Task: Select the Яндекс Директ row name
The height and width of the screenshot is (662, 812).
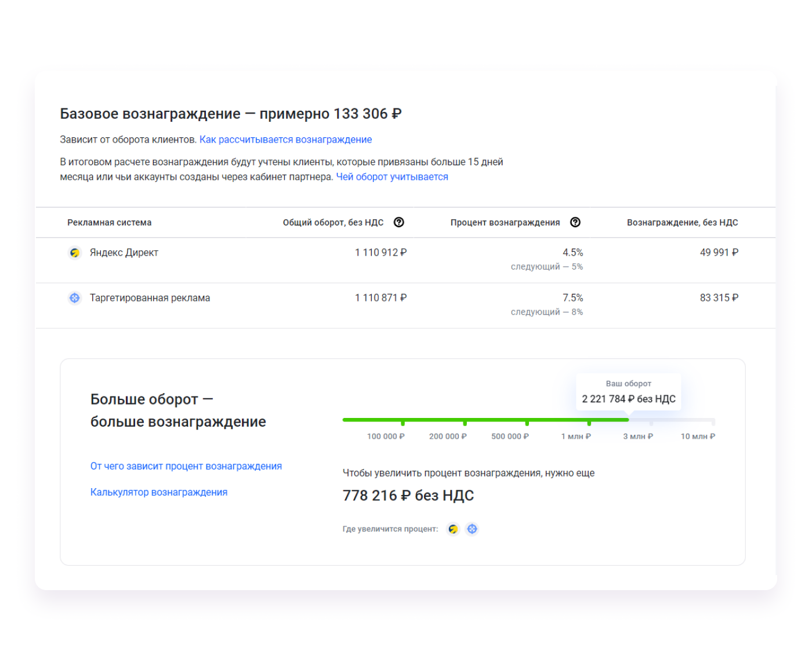Action: [124, 253]
